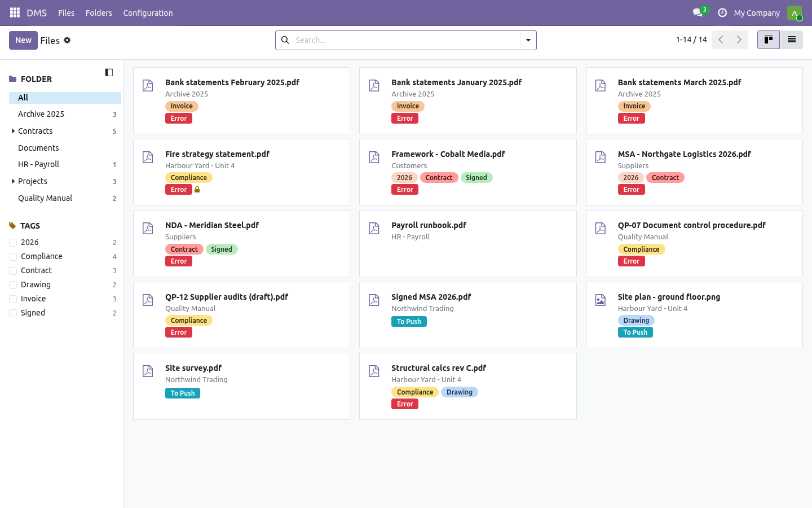Screen dimensions: 812x508
Task: Open the Files menu
Action: (x=66, y=13)
